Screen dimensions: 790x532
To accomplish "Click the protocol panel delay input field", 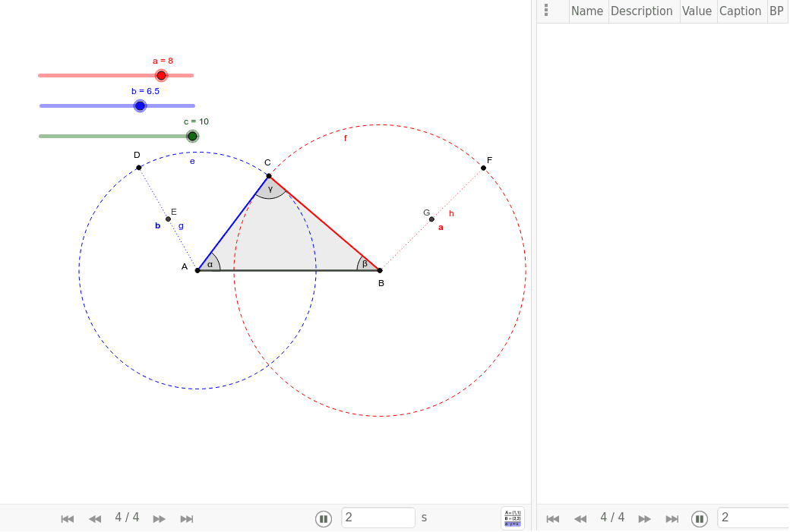I will 754,518.
